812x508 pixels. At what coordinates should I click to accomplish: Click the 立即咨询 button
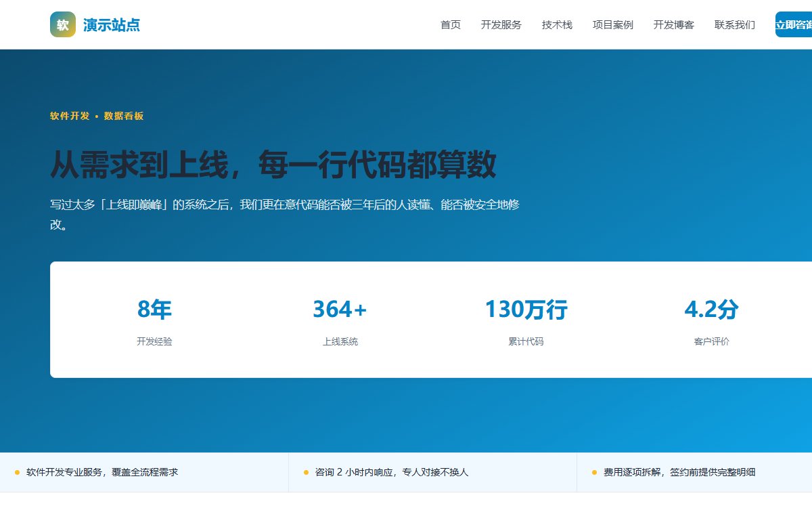pos(794,24)
